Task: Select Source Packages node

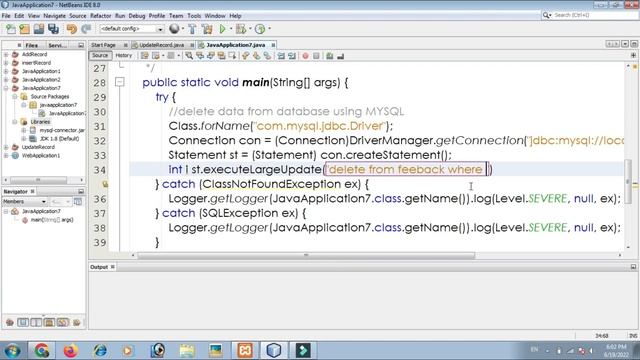Action: (x=50, y=97)
